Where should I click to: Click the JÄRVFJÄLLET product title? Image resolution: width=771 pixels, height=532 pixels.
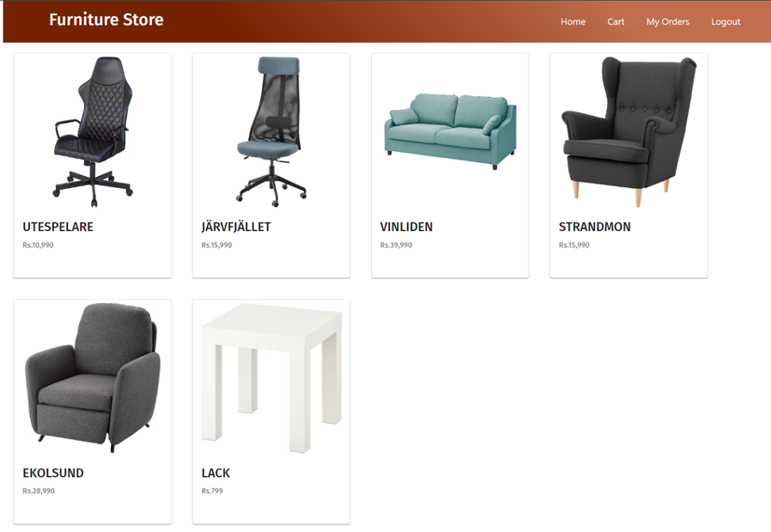236,227
